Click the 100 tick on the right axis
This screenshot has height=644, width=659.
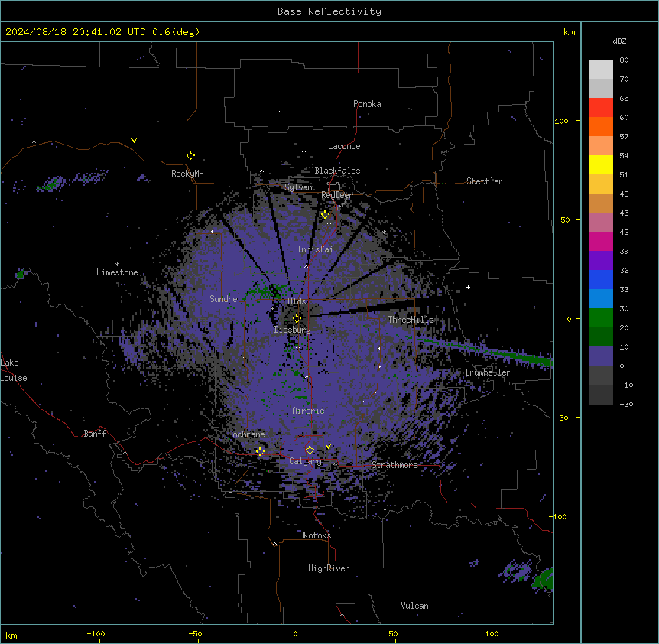coord(561,121)
